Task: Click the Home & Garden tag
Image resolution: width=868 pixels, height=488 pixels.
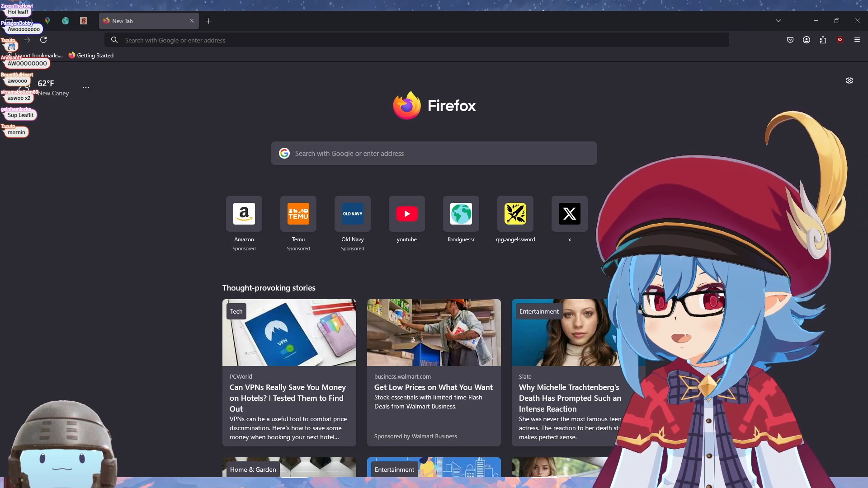Action: click(x=253, y=469)
